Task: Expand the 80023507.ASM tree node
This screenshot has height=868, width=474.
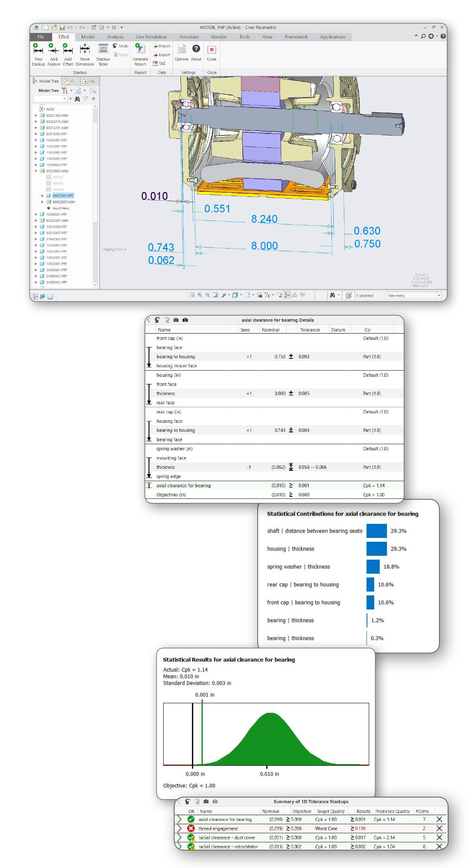Action: coord(42,202)
